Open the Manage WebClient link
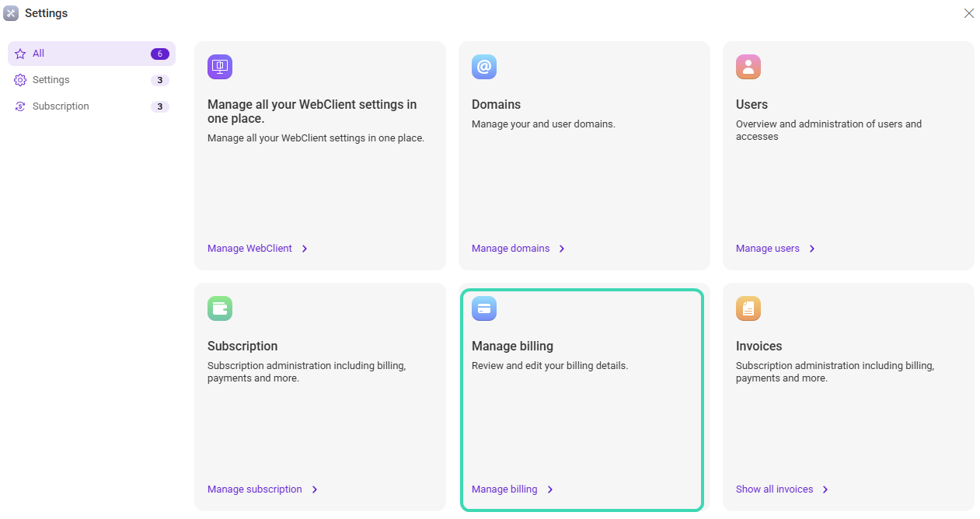Image resolution: width=980 pixels, height=519 pixels. [x=249, y=249]
